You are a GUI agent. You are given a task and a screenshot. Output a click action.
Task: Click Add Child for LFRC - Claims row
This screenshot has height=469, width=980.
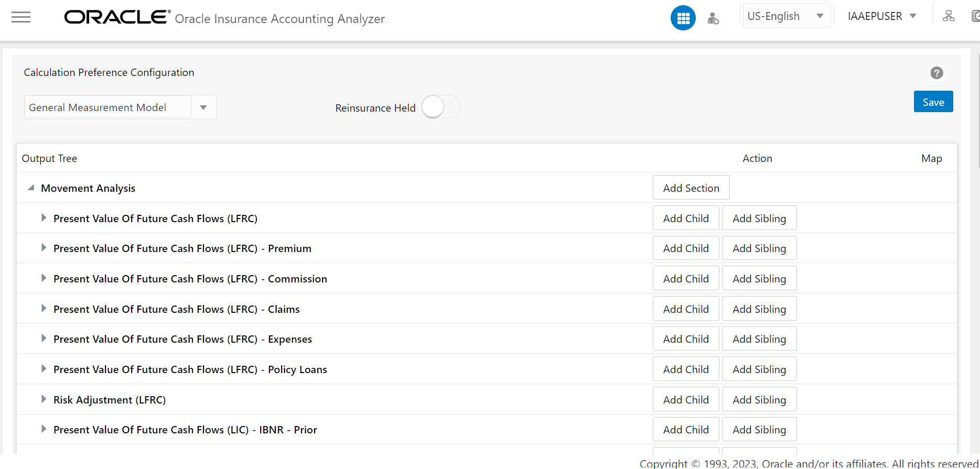pyautogui.click(x=685, y=309)
